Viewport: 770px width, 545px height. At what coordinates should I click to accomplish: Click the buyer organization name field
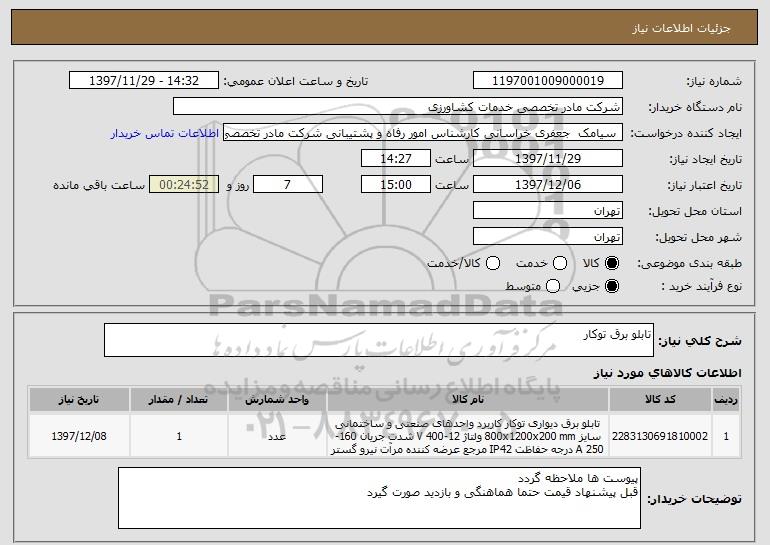(398, 107)
